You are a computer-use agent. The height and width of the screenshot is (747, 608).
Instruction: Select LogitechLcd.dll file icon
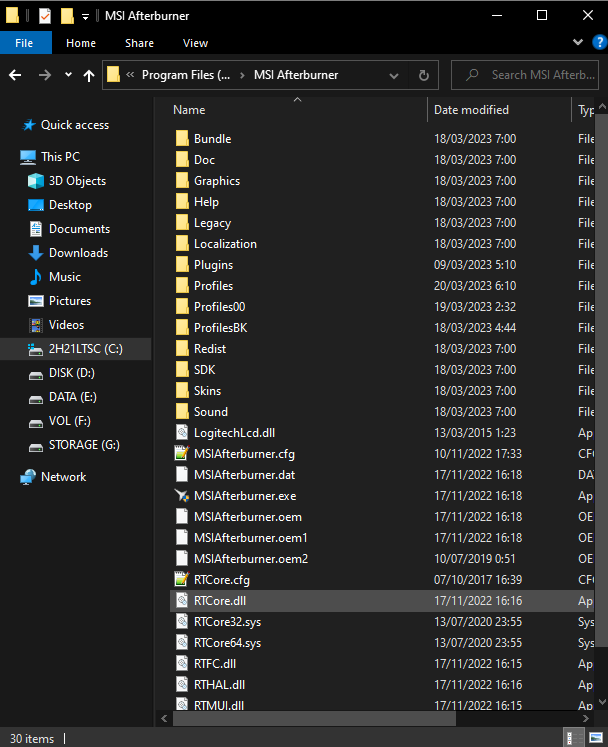coord(182,433)
